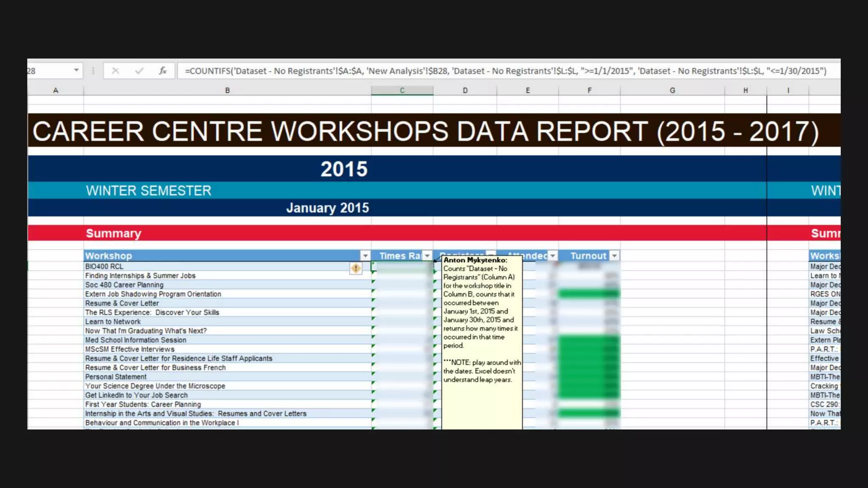The image size is (868, 488).
Task: Click the green Turnout bar for Extern Job Shadowing
Action: [x=589, y=294]
